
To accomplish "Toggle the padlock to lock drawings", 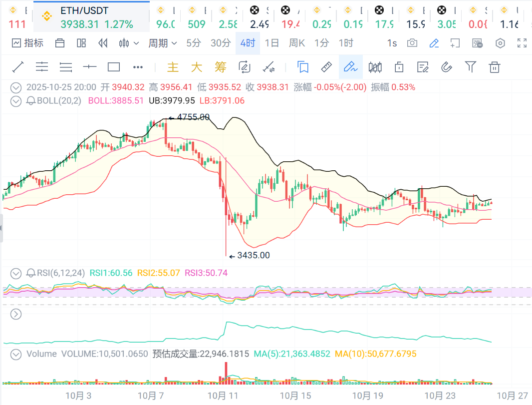I will pos(399,67).
